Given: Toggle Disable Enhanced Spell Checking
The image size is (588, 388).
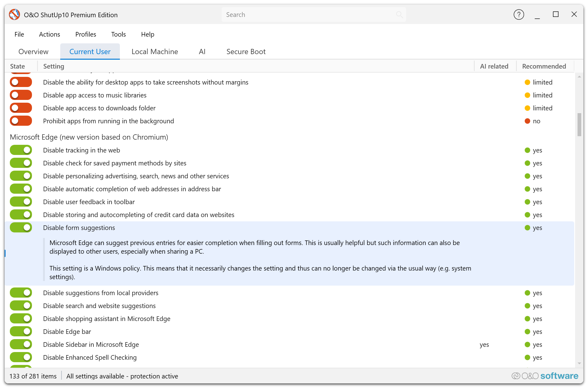Looking at the screenshot, I should pyautogui.click(x=21, y=358).
